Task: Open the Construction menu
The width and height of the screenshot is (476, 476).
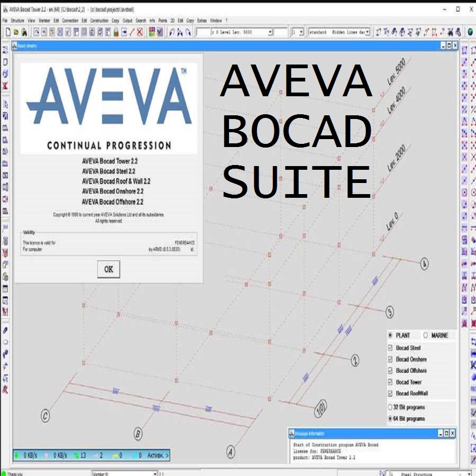Action: click(x=99, y=20)
